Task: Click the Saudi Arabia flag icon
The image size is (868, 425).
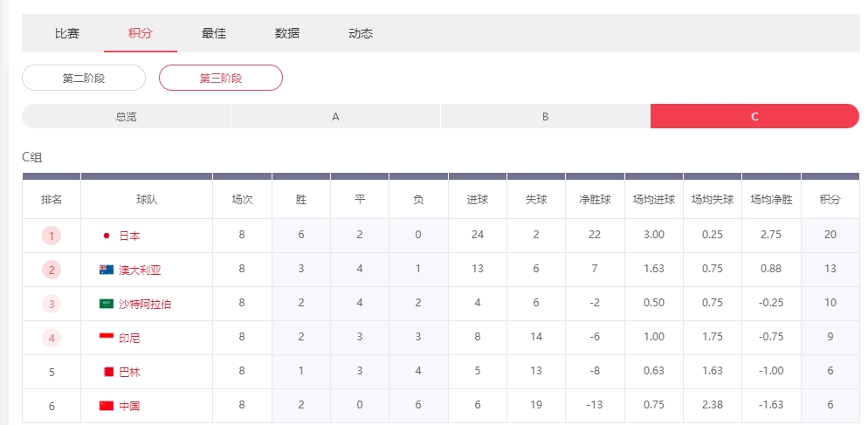Action: tap(107, 304)
